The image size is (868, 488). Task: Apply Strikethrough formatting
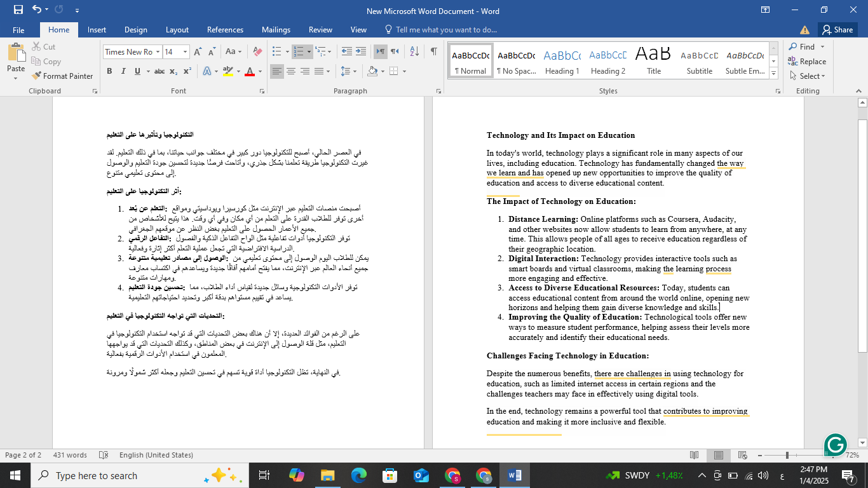click(159, 71)
